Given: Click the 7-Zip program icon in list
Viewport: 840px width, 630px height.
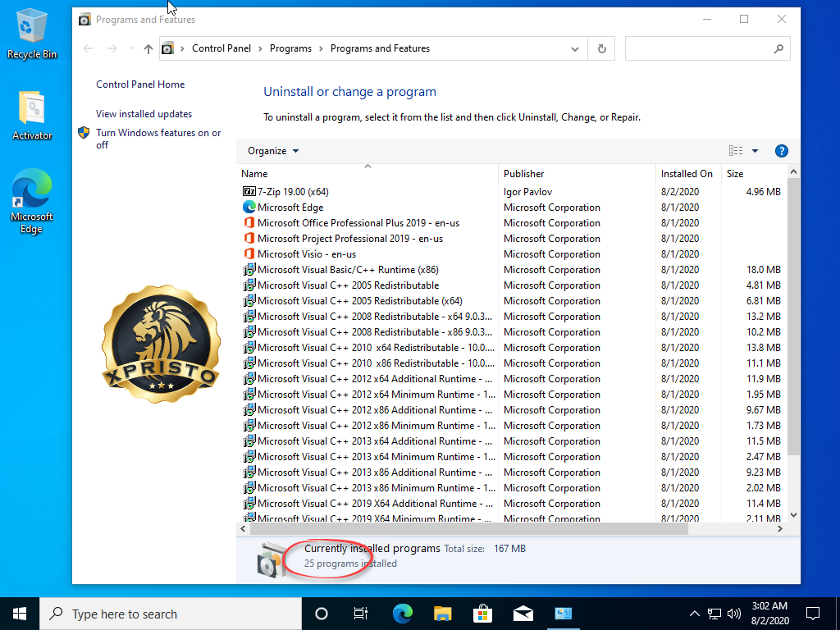Looking at the screenshot, I should 249,191.
